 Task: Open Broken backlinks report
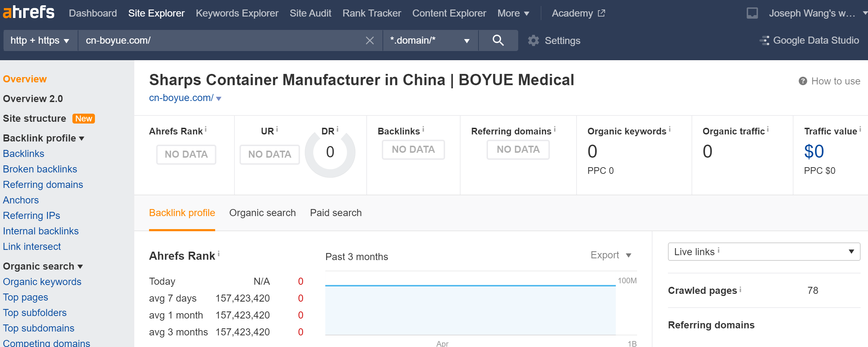coord(40,169)
